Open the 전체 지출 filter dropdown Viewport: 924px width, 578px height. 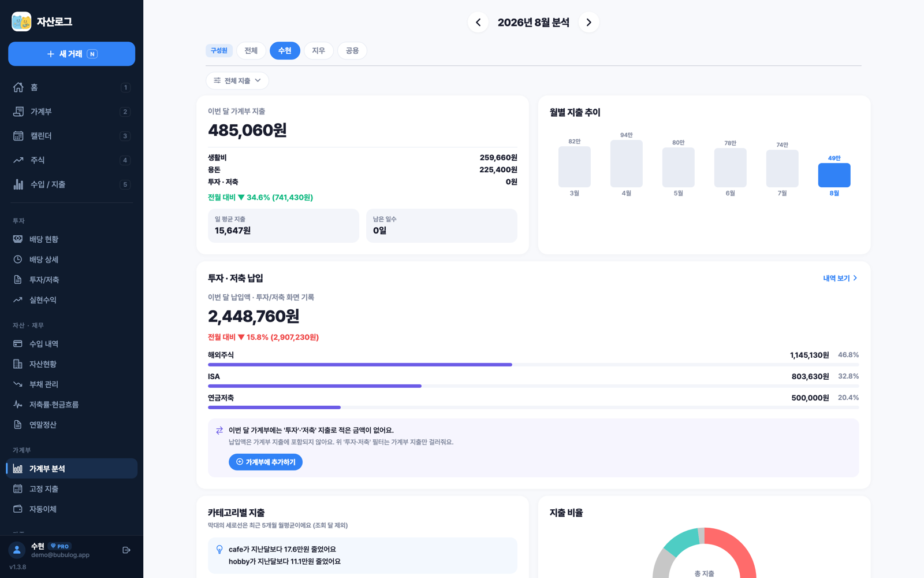pos(237,81)
